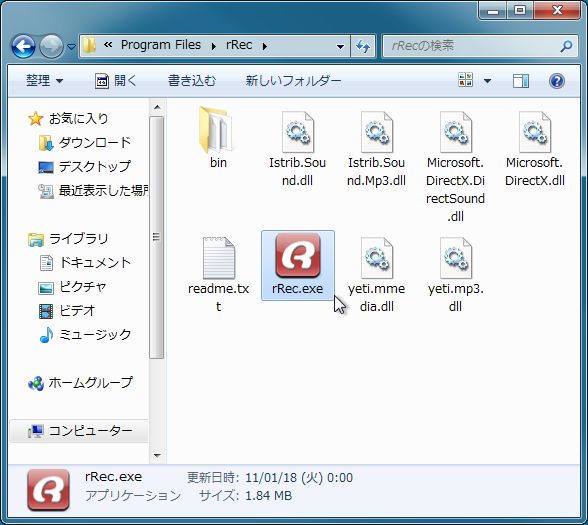Click 新しいフォルダー new folder button
Screen dimensions: 588x525
point(293,81)
